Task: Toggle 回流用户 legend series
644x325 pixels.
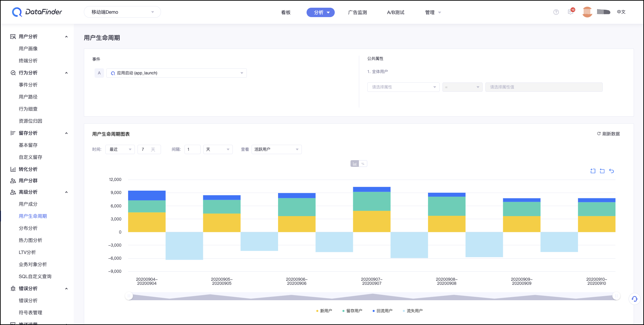Action: click(x=382, y=311)
